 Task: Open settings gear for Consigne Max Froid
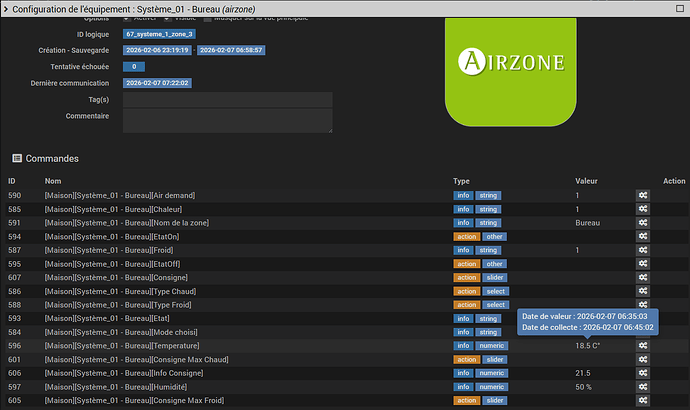point(642,400)
